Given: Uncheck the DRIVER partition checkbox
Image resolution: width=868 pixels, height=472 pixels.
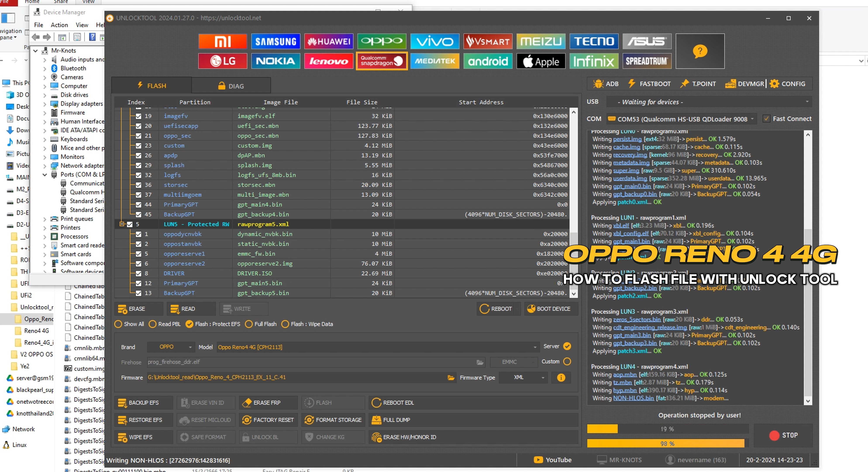Looking at the screenshot, I should [x=138, y=273].
